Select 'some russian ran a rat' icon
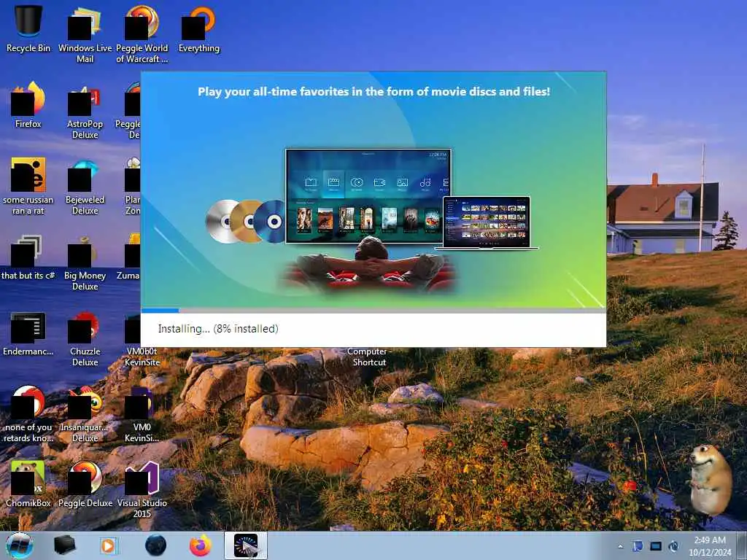747x560 pixels. click(x=28, y=186)
